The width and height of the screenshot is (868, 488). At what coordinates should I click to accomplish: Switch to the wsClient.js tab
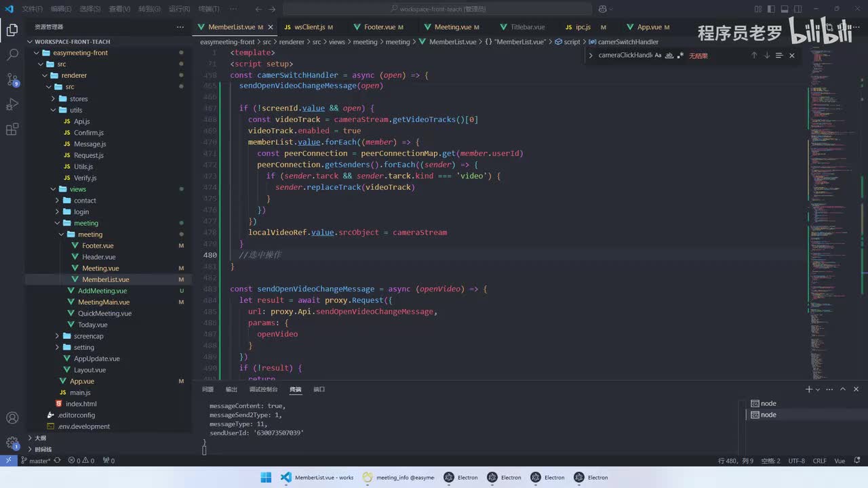tap(309, 27)
